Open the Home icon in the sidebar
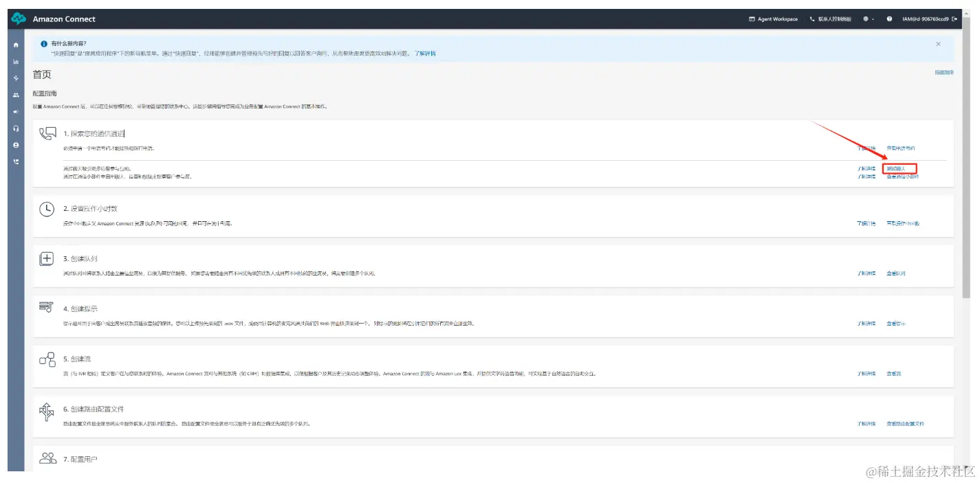 (16, 45)
